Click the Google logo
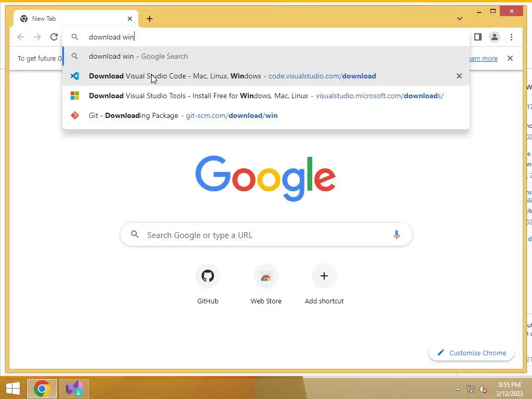Viewport: 532px width, 399px height. pos(265,178)
